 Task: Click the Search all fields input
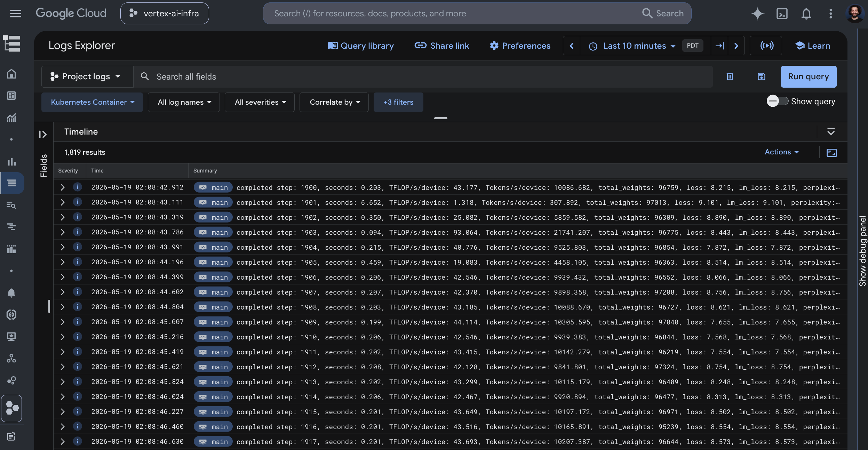click(x=423, y=77)
